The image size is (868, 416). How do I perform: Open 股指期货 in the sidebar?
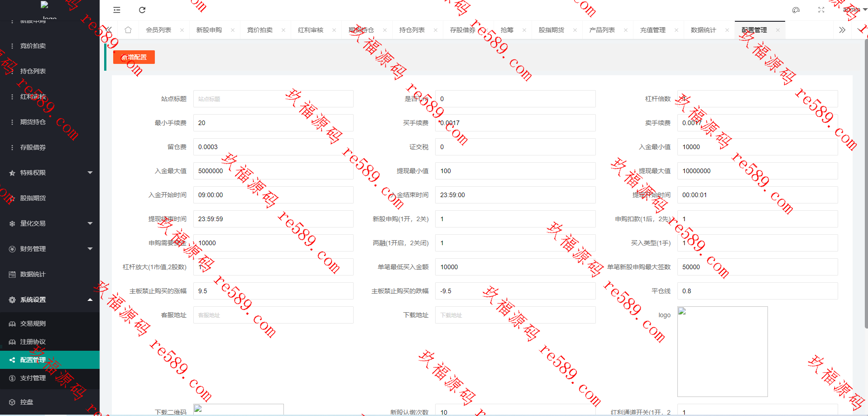coord(50,198)
